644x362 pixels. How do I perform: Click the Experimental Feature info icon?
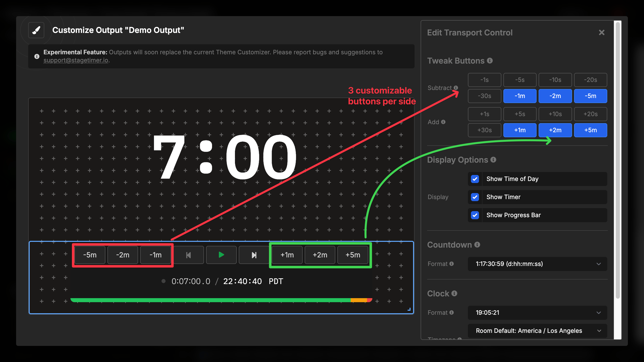coord(37,56)
